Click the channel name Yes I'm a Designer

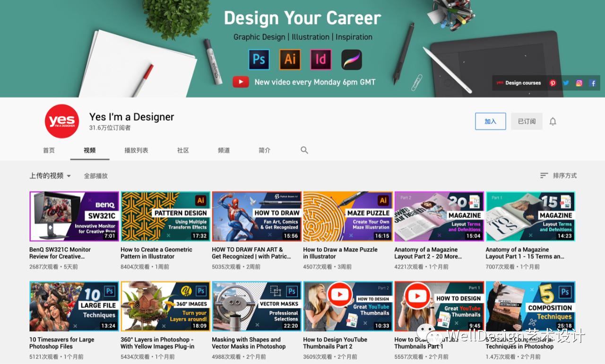coord(132,117)
